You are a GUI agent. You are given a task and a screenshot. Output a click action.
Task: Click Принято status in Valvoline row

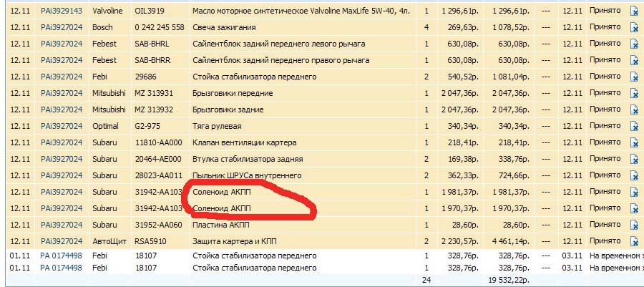pyautogui.click(x=605, y=11)
